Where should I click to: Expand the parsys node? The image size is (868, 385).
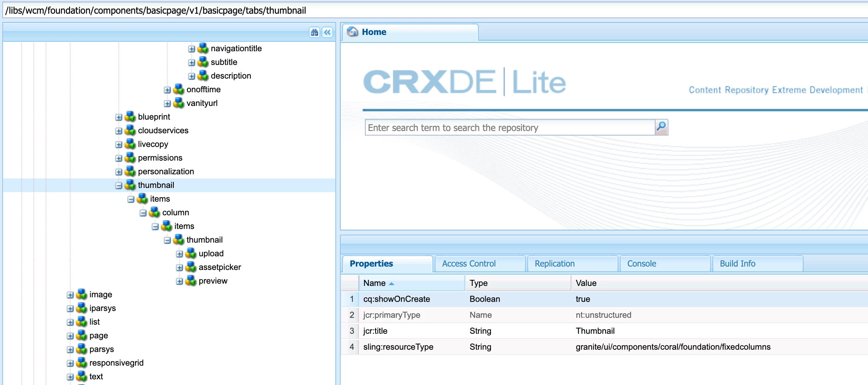click(70, 350)
